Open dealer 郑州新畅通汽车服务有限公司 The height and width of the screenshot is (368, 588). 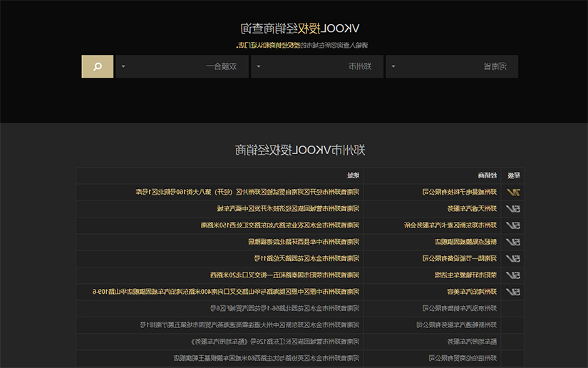click(x=456, y=325)
